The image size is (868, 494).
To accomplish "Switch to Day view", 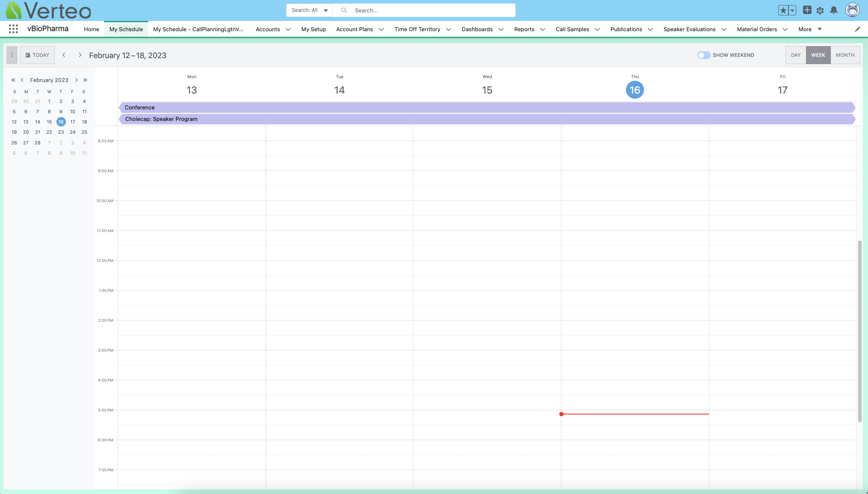I will click(795, 55).
